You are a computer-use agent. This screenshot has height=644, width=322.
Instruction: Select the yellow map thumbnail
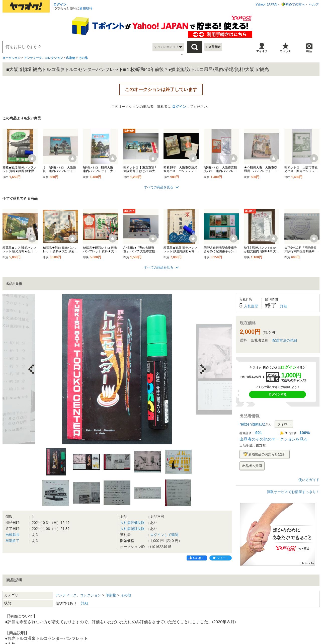(x=178, y=462)
